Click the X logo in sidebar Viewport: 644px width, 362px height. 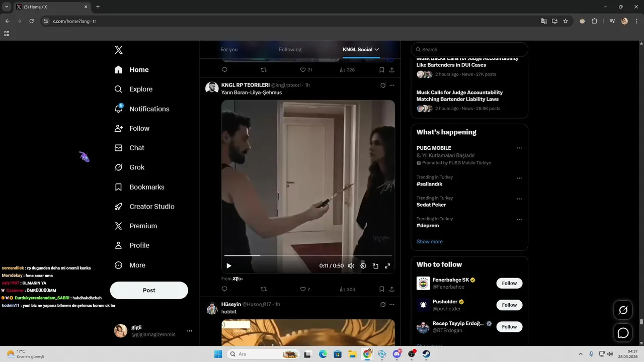tap(119, 50)
